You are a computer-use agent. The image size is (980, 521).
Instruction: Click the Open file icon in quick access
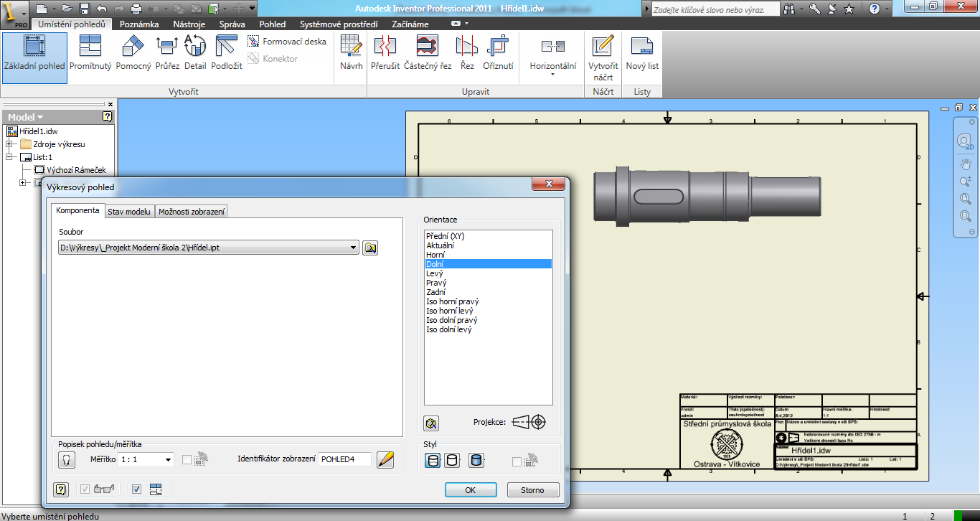[67, 9]
